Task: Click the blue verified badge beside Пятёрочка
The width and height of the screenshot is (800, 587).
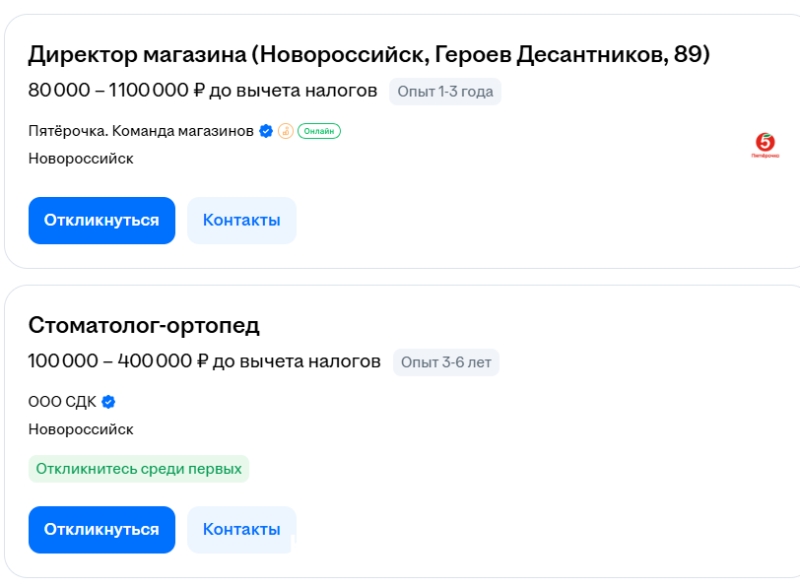Action: pos(266,131)
